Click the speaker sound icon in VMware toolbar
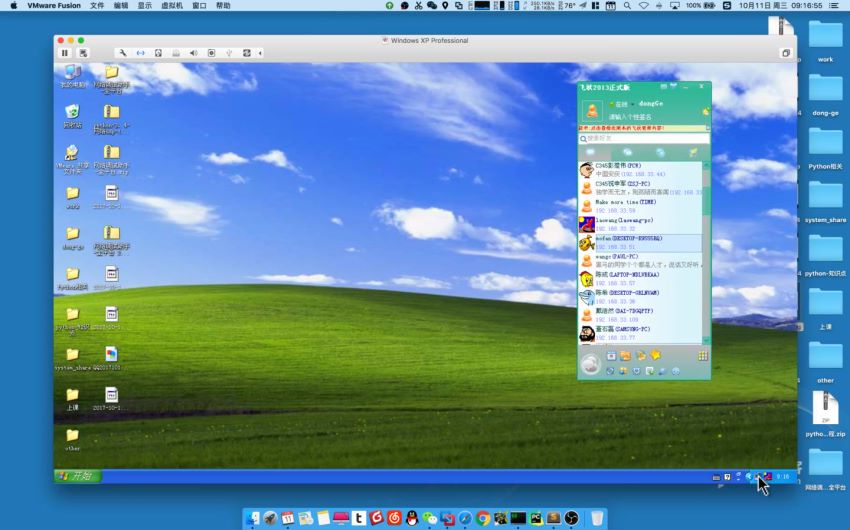Screen dimensions: 850x530 194,53
